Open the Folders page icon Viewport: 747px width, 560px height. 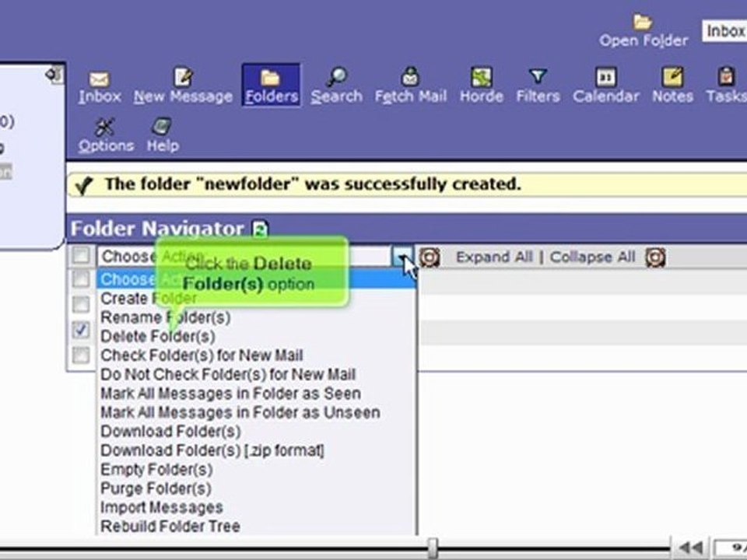tap(271, 78)
